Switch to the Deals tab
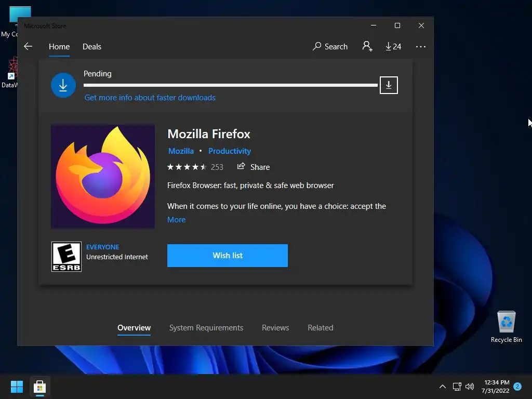This screenshot has width=532, height=399. (92, 46)
